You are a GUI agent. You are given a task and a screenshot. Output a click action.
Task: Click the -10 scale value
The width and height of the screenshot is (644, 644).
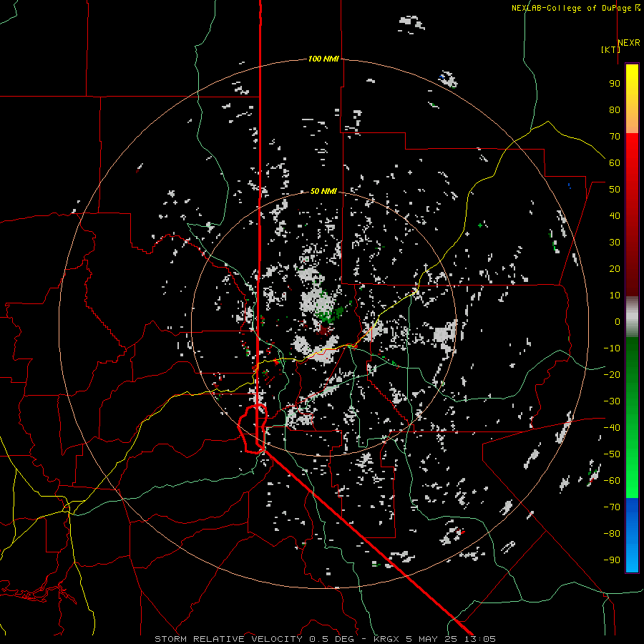(x=612, y=348)
